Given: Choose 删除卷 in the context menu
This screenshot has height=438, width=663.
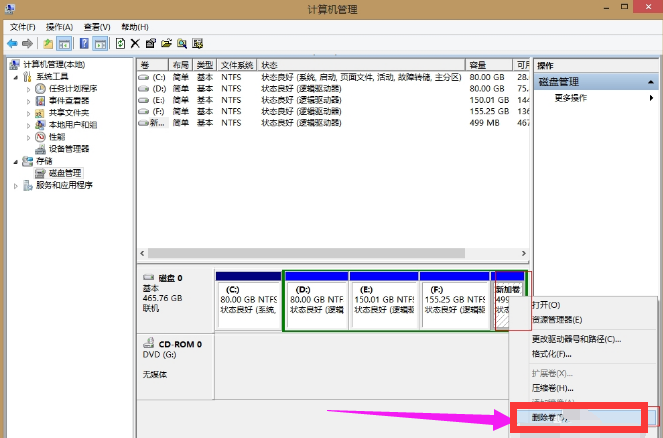Looking at the screenshot, I should tap(552, 417).
